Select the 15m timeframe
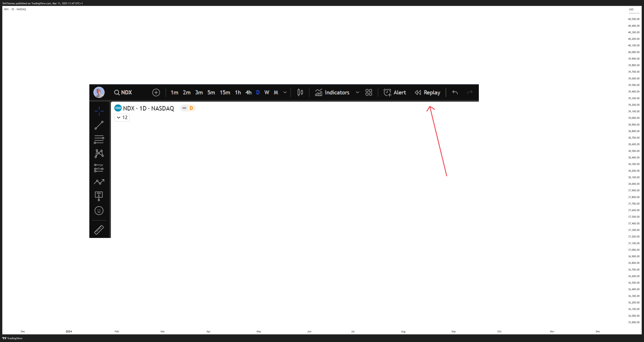Viewport: 644px width, 342px height. pos(225,93)
